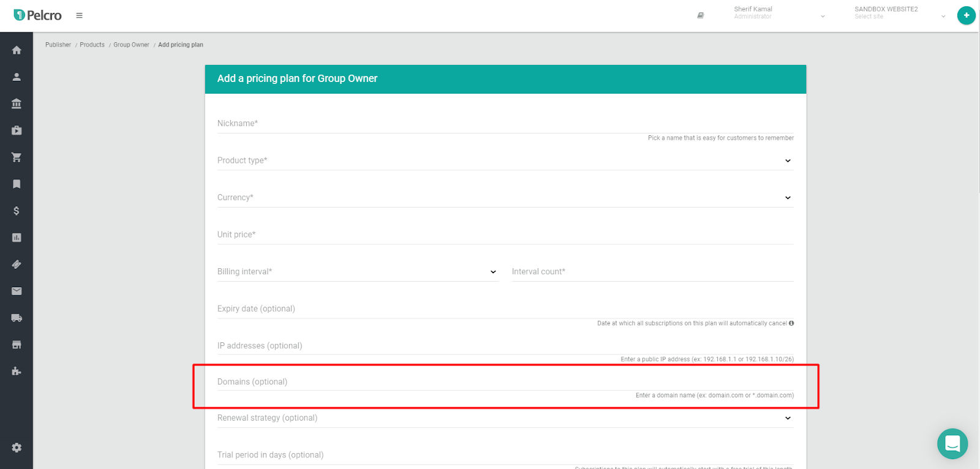Click the shopping cart sidebar icon
This screenshot has height=469, width=980.
17,157
